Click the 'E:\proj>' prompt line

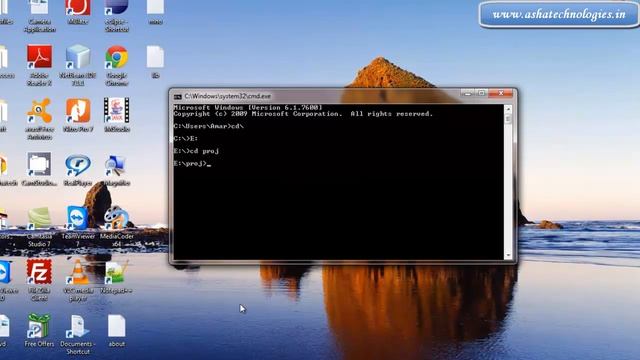192,164
